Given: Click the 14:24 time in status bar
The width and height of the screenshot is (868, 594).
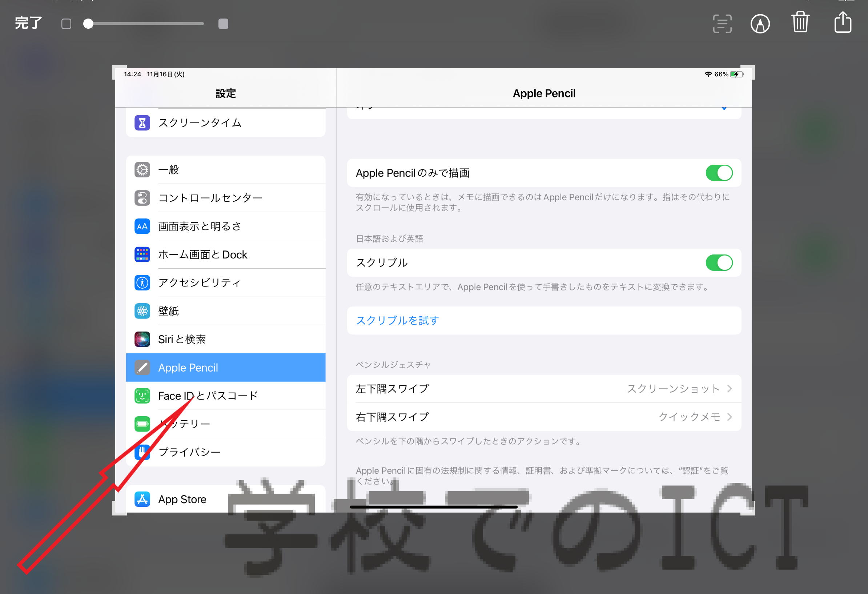Looking at the screenshot, I should tap(133, 74).
